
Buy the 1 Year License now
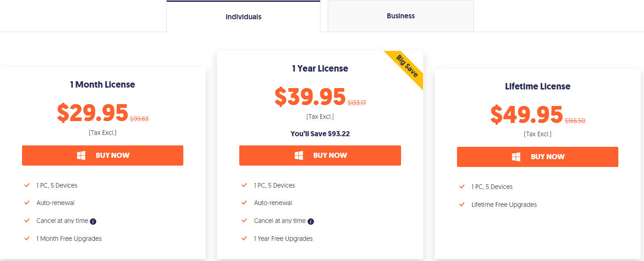[x=320, y=155]
